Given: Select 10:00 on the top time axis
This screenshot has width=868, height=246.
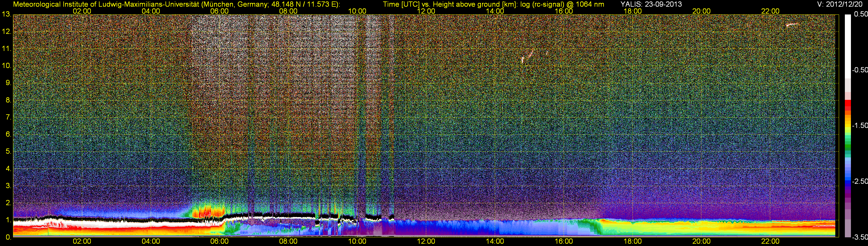Looking at the screenshot, I should [x=357, y=11].
